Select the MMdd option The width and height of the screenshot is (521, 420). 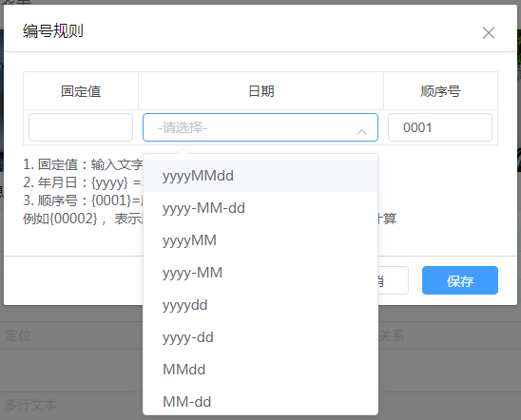(x=260, y=370)
